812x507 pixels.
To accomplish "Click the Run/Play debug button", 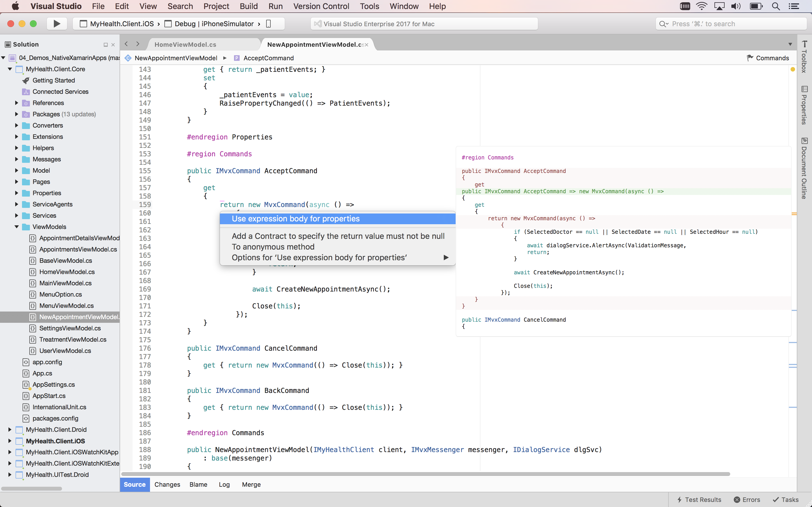I will point(56,23).
